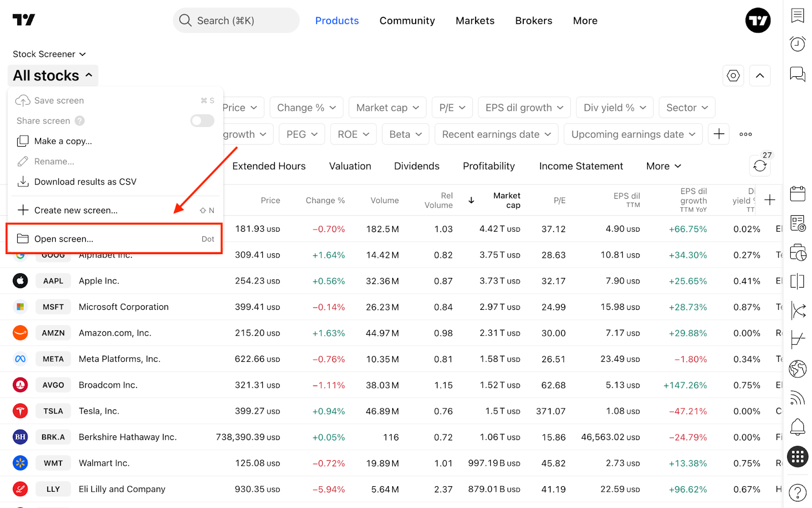Open the Sector filter dropdown
Screen dimensions: 812x508
click(x=687, y=108)
